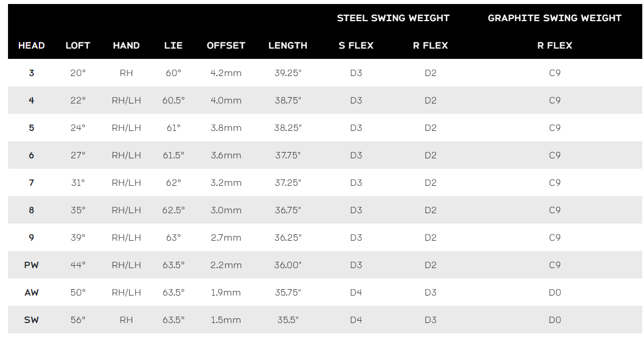
Task: Click the steel R FLEX subheader
Action: tap(430, 46)
